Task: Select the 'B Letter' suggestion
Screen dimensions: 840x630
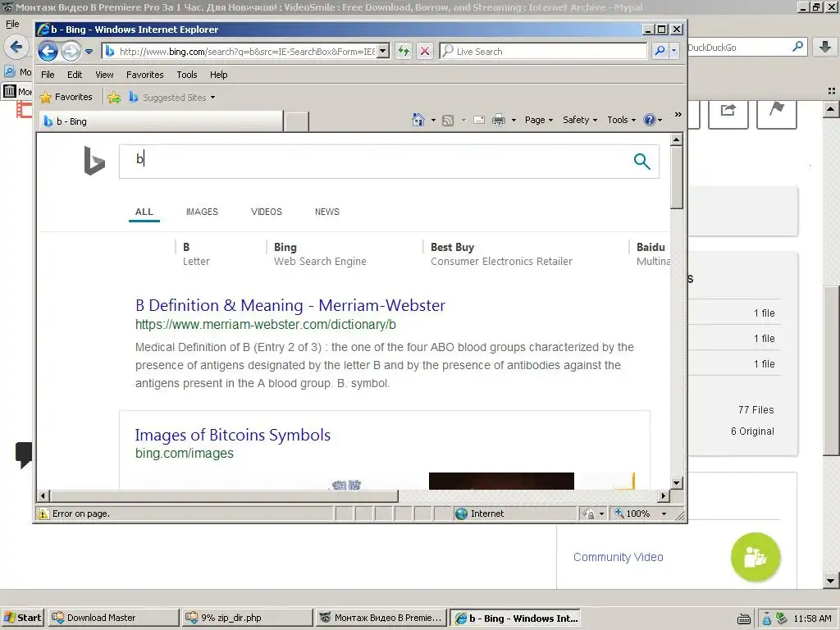Action: point(196,254)
